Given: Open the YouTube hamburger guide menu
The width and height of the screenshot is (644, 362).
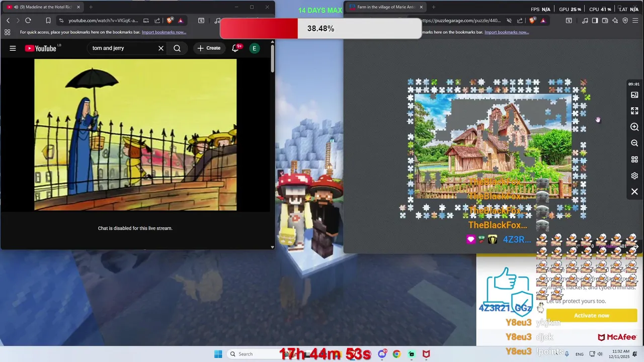Looking at the screenshot, I should coord(13,48).
